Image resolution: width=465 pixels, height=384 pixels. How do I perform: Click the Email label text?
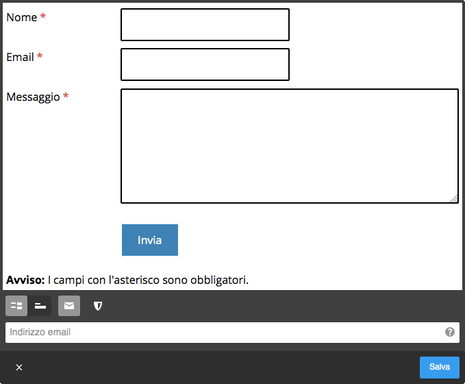pos(20,57)
